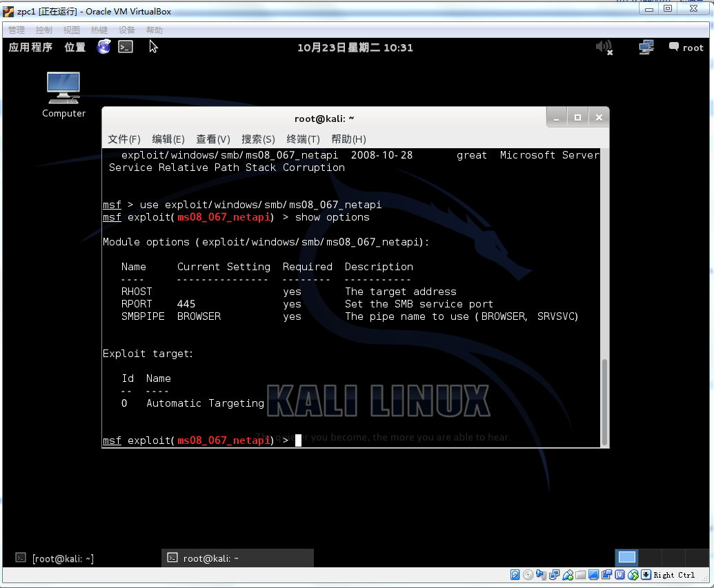Open the VirtualBox 管理 menu
This screenshot has width=714, height=588.
pyautogui.click(x=17, y=30)
